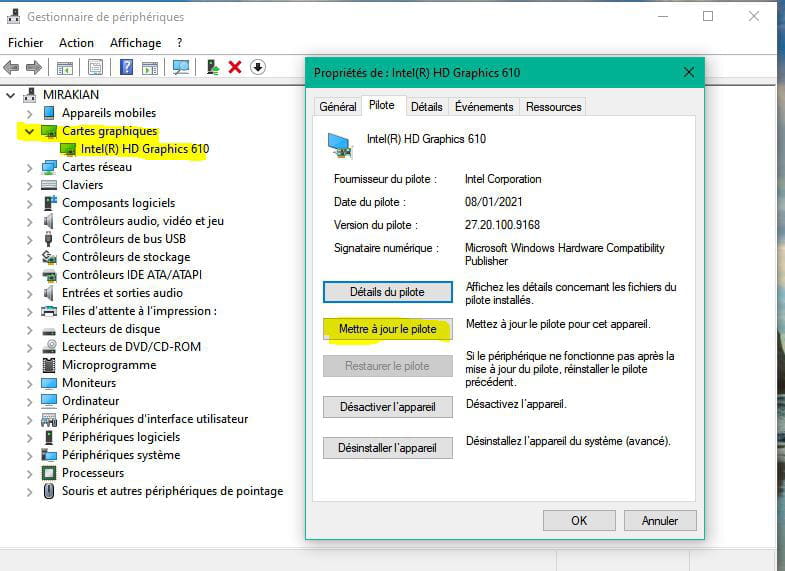Switch to the Événements tab

(484, 107)
